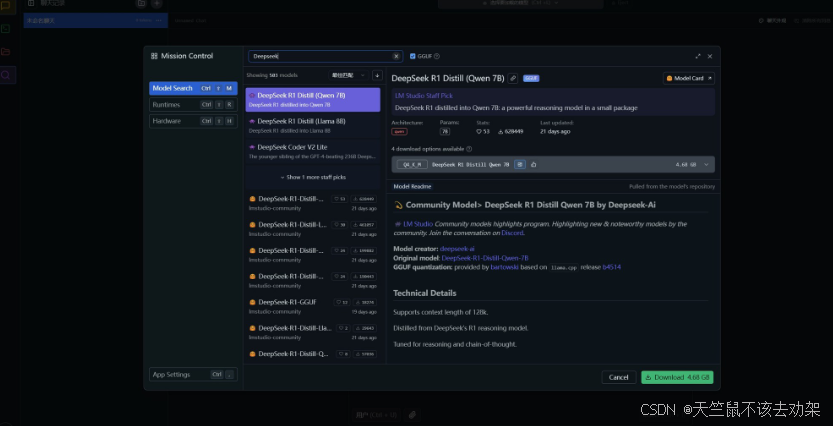Click the Download 4.68 GB button
The image size is (833, 426).
[677, 377]
